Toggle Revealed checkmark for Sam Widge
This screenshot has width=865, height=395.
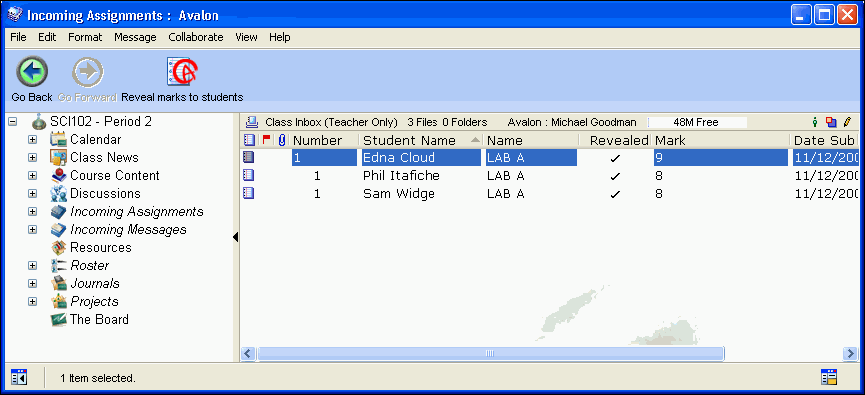[616, 194]
